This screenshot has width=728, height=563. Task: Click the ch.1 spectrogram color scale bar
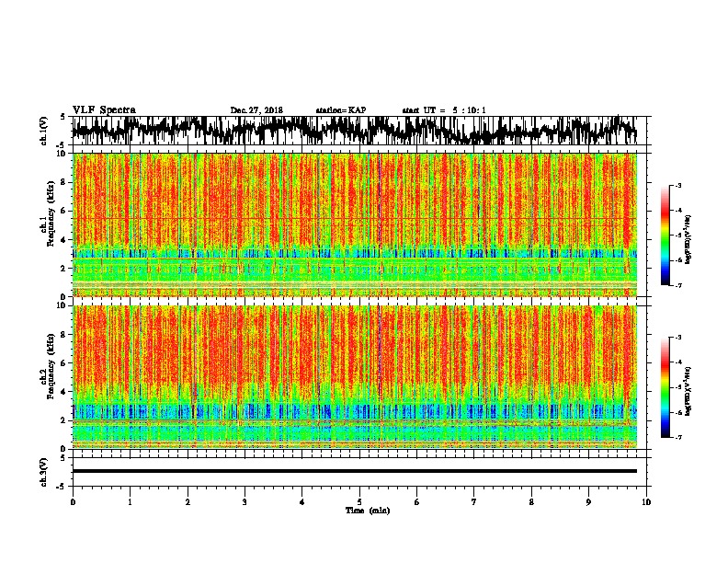(665, 235)
